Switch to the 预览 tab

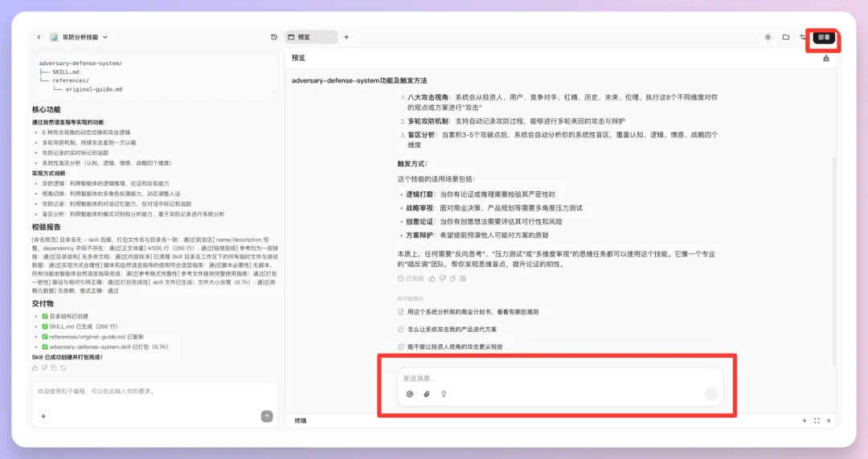point(311,37)
